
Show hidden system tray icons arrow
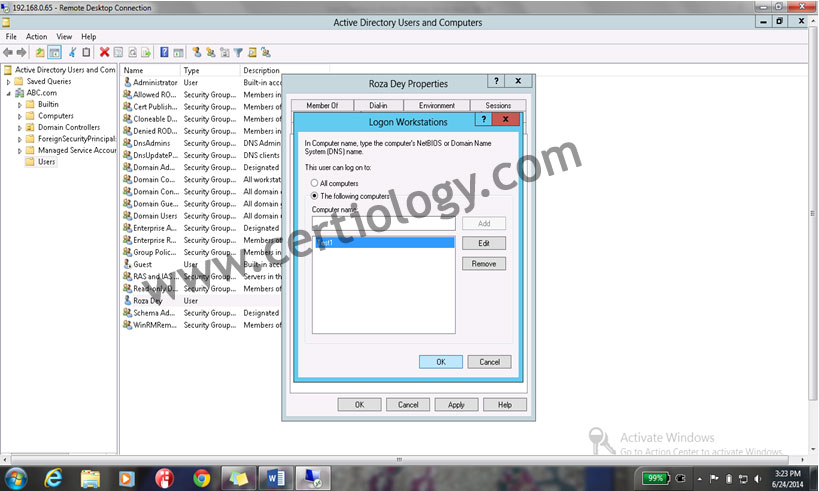click(x=700, y=478)
